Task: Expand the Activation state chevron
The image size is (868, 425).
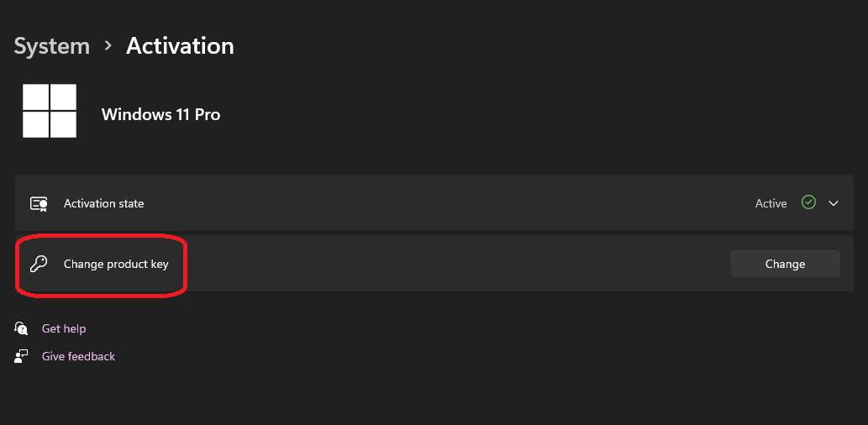Action: (834, 203)
